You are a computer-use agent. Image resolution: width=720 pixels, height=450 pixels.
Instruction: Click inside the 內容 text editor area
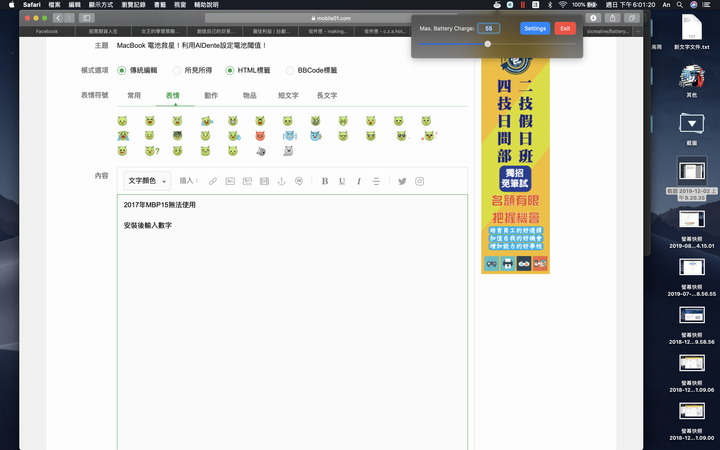292,322
